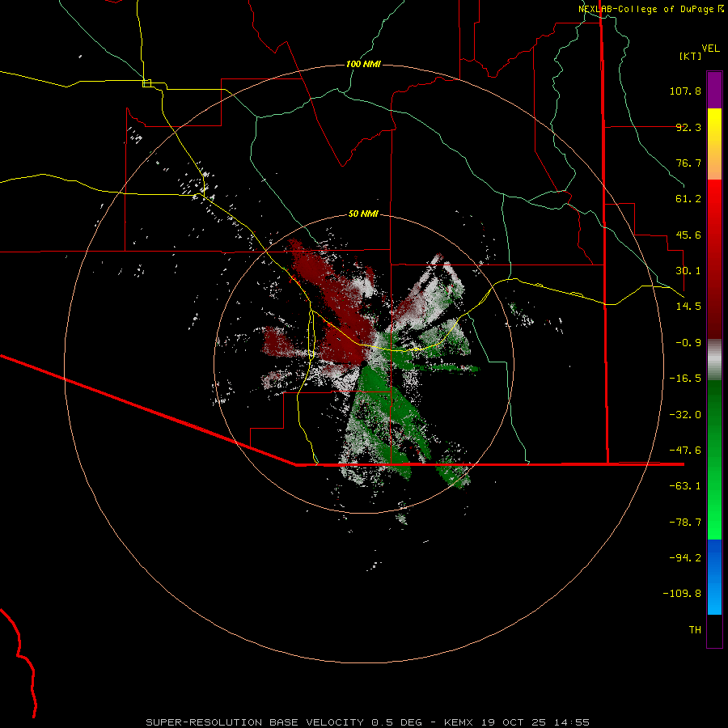Pick the gray segment of color bar
Screen dimensions: 728x728
click(714, 360)
